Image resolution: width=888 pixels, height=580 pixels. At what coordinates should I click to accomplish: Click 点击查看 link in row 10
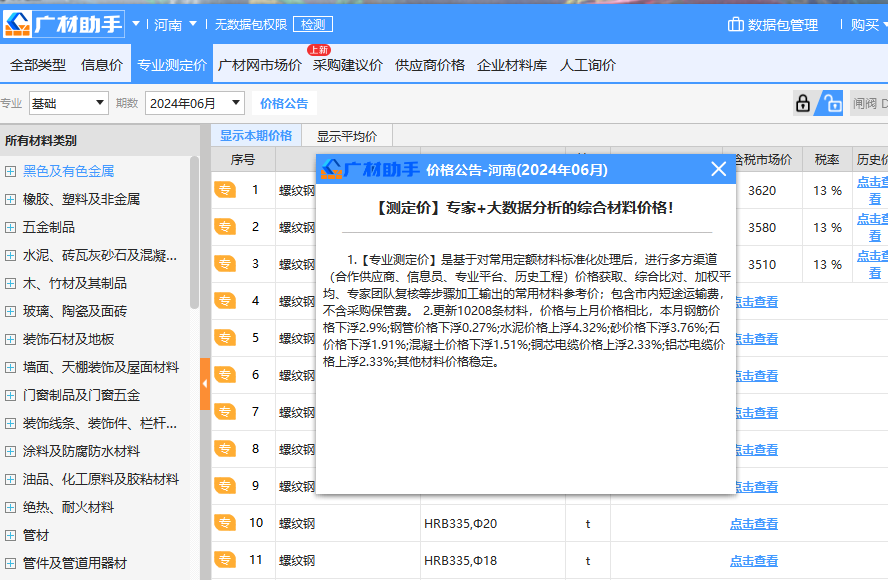pos(754,523)
